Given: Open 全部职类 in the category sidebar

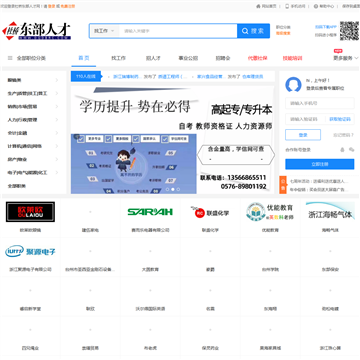Looking at the screenshot, I should pyautogui.click(x=17, y=186).
